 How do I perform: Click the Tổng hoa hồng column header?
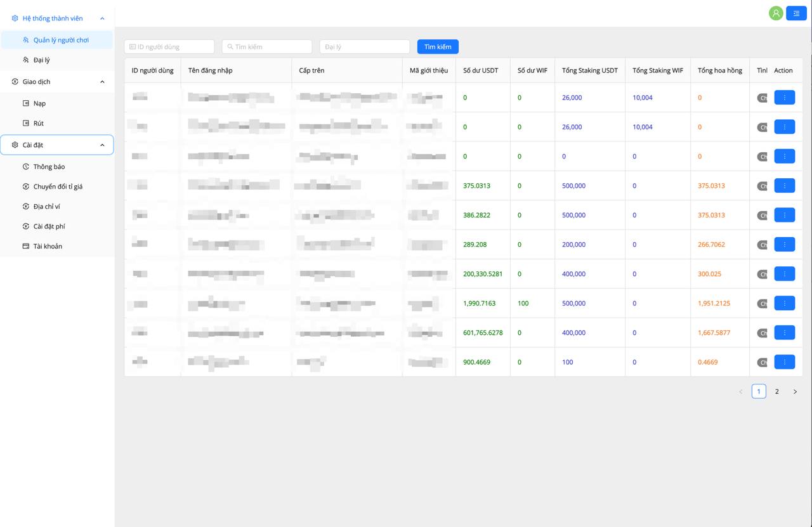[720, 70]
